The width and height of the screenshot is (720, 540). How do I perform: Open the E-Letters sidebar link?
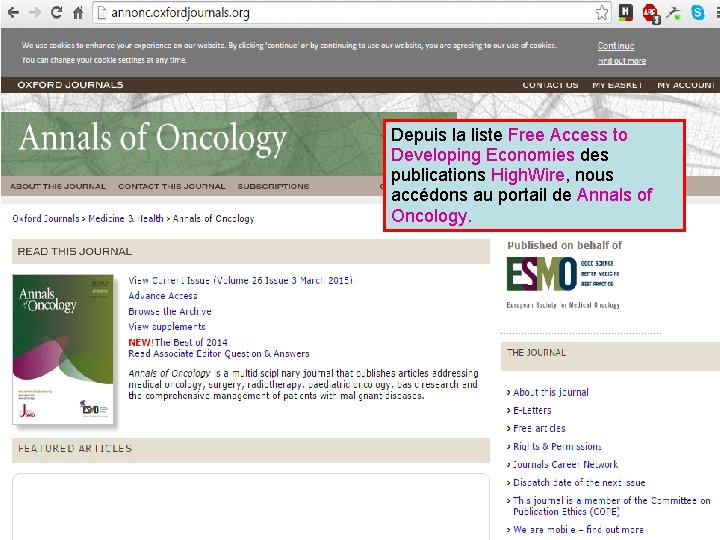(x=532, y=411)
